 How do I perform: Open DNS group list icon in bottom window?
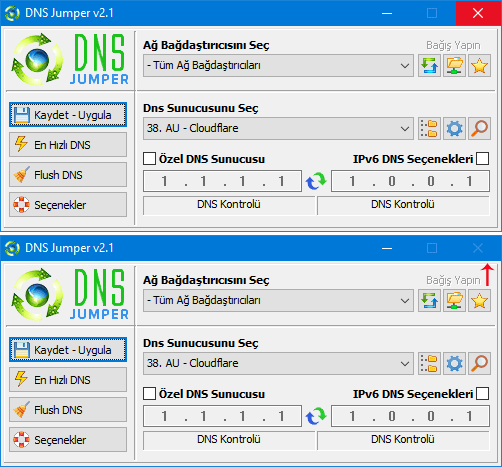click(x=429, y=363)
